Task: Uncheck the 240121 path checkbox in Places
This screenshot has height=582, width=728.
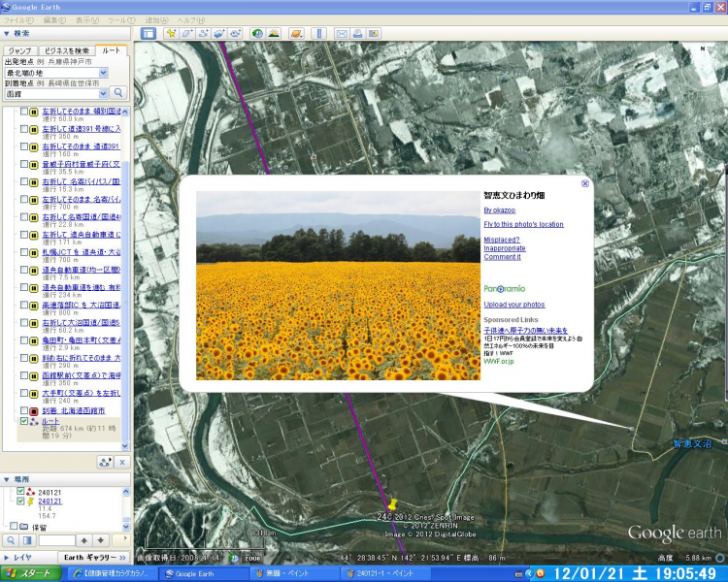Action: [x=20, y=492]
